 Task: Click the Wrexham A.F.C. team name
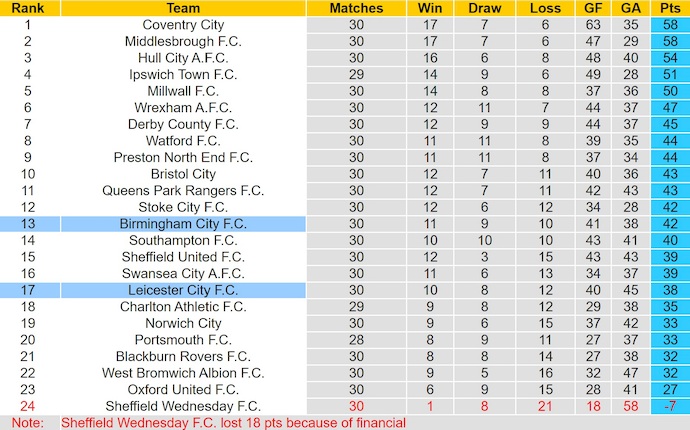[x=183, y=107]
